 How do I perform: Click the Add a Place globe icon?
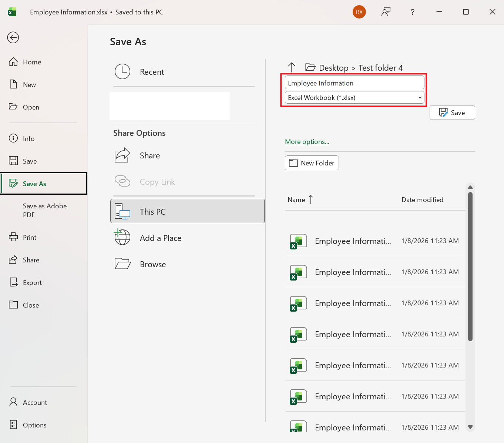[122, 237]
